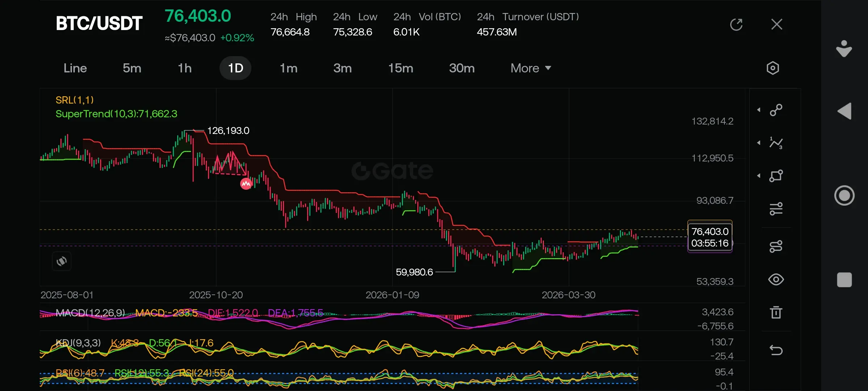Select the line drawing tool
The width and height of the screenshot is (868, 391).
[x=776, y=110]
